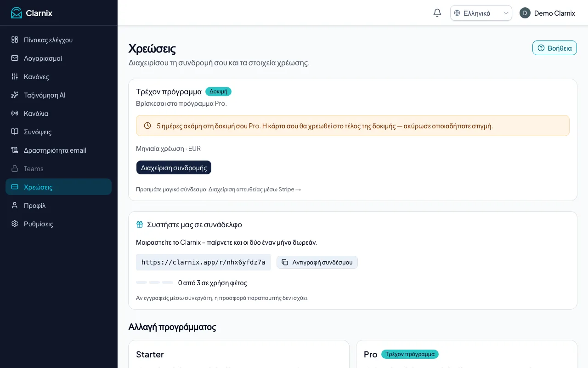Click the Διαχειρίσου τη συνδρομή σου subtitle
The image size is (588, 368).
[x=219, y=63]
